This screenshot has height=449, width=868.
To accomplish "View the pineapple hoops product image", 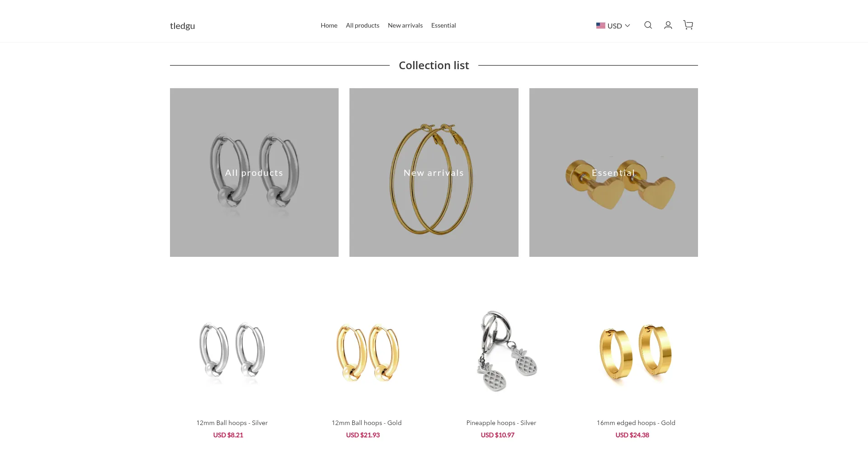I will click(501, 352).
